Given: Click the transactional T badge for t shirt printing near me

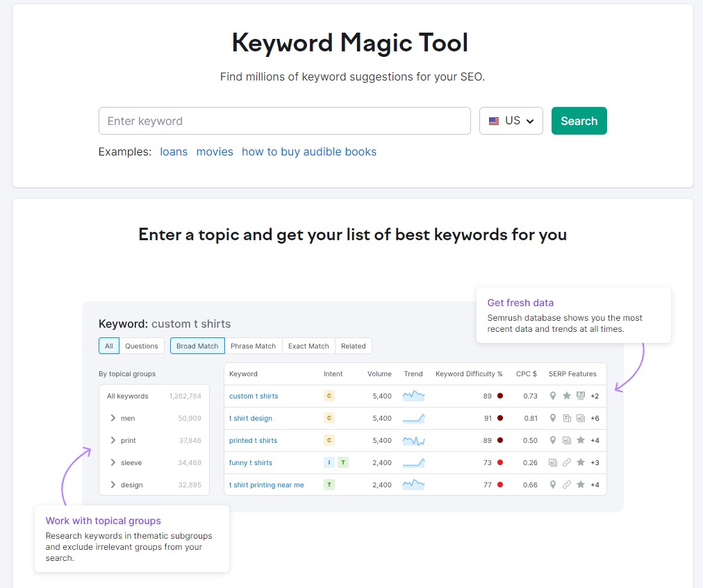Looking at the screenshot, I should 329,485.
